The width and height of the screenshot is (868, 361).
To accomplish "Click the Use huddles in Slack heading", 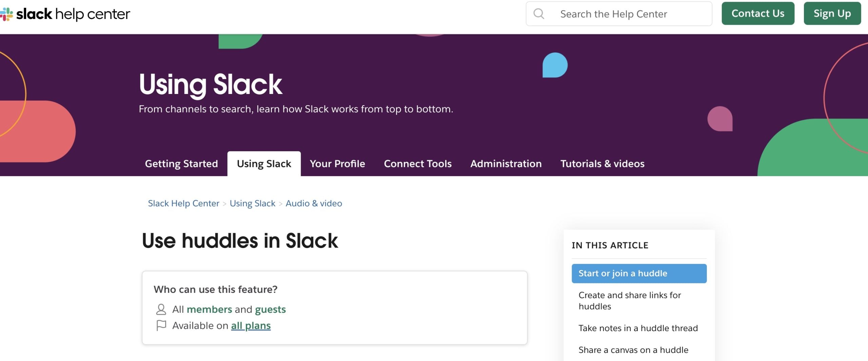I will click(x=240, y=241).
